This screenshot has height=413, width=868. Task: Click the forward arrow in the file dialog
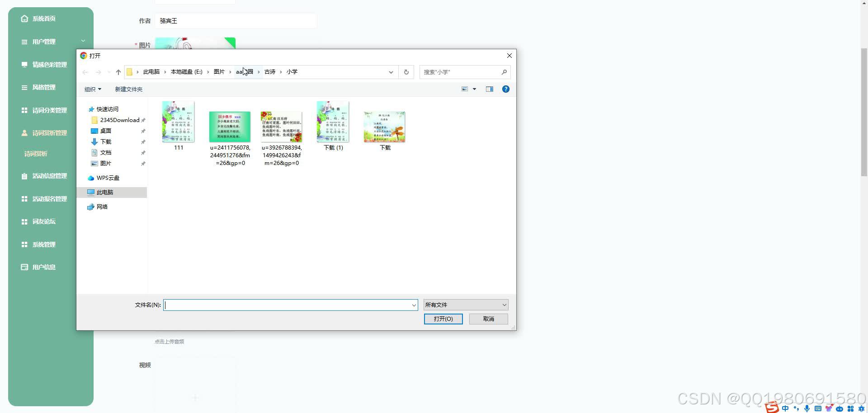click(x=98, y=72)
